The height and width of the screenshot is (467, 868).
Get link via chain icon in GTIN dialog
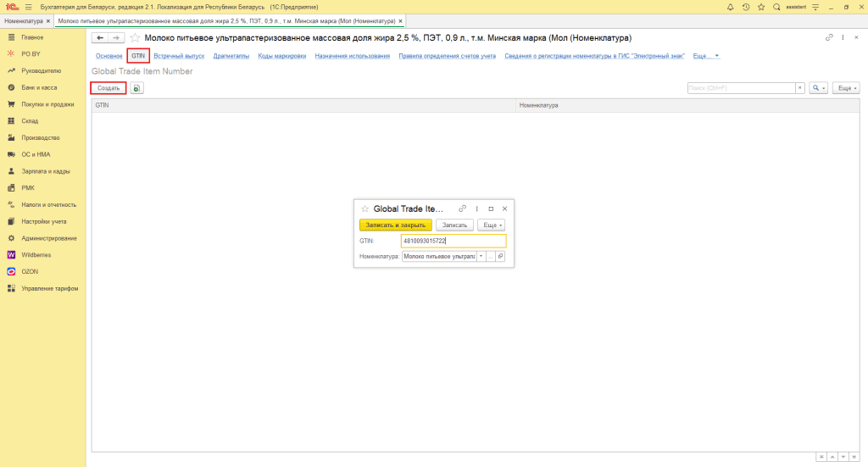(x=462, y=208)
